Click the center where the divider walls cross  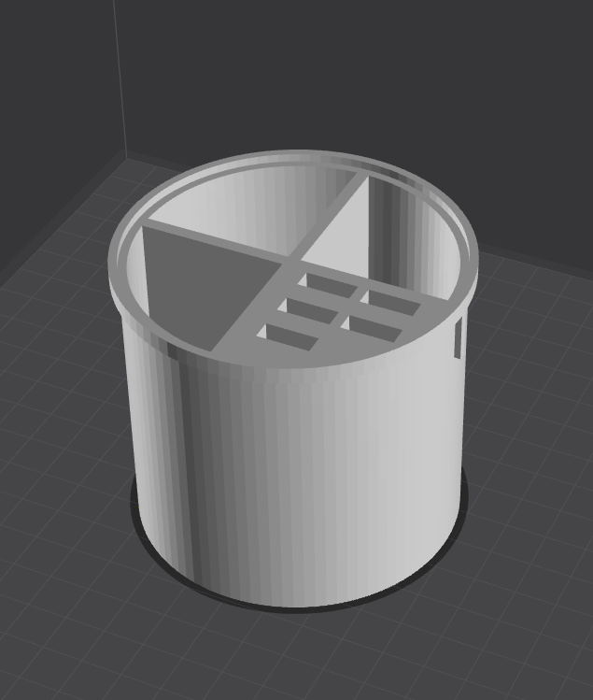point(290,262)
